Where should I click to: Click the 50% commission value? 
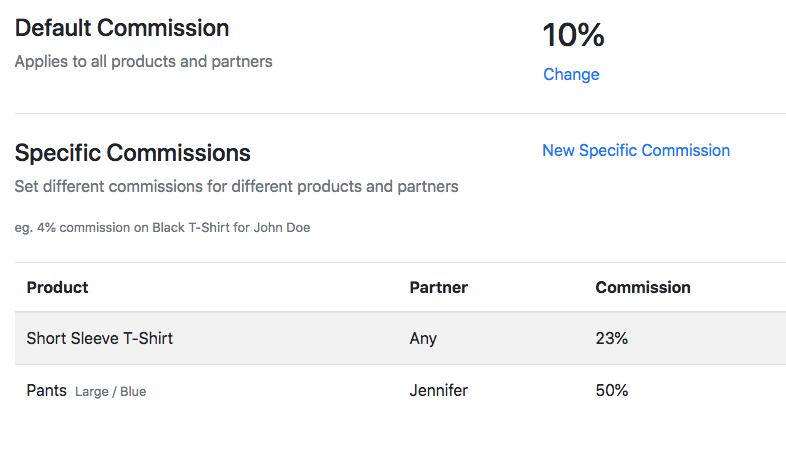611,391
